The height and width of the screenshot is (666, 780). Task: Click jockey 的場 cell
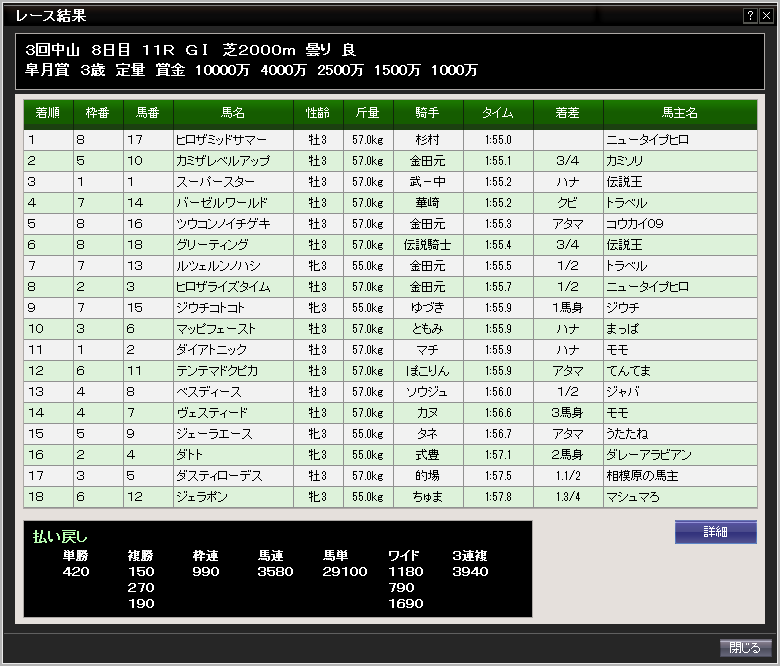tap(428, 476)
